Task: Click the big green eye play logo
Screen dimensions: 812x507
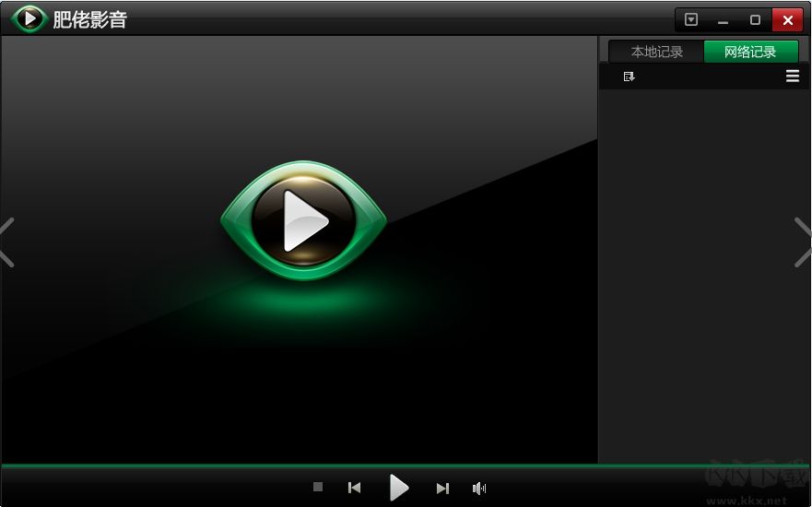Action: (x=304, y=220)
